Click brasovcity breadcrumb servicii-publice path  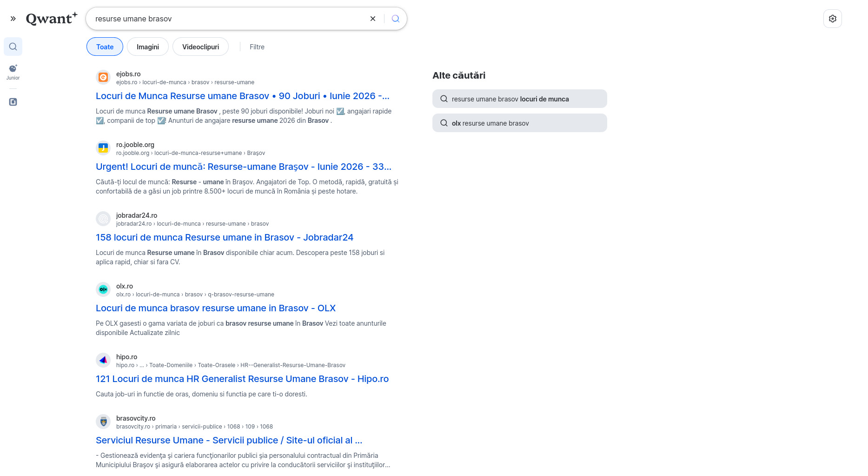coord(194,427)
